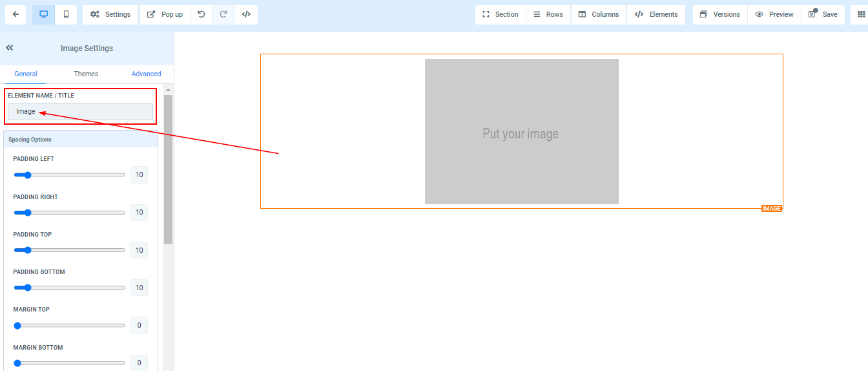The image size is (868, 371).
Task: Open the Elements menu
Action: 656,14
